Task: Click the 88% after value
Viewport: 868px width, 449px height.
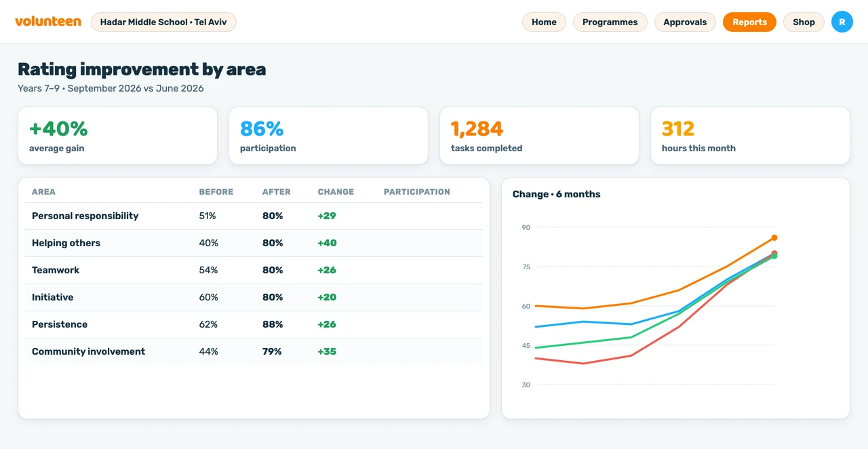Action: [x=273, y=324]
